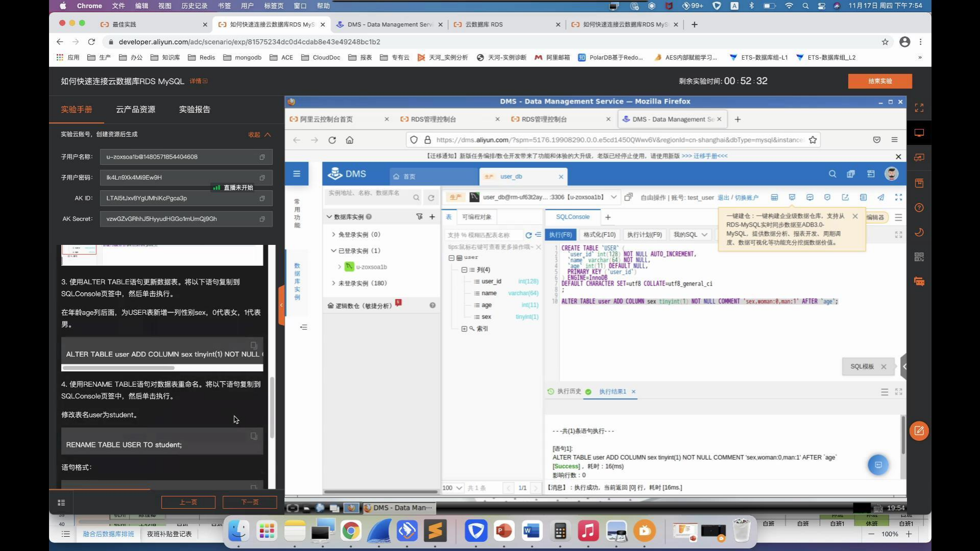980x551 pixels.
Task: Collapse the user table tree node
Action: click(x=451, y=258)
